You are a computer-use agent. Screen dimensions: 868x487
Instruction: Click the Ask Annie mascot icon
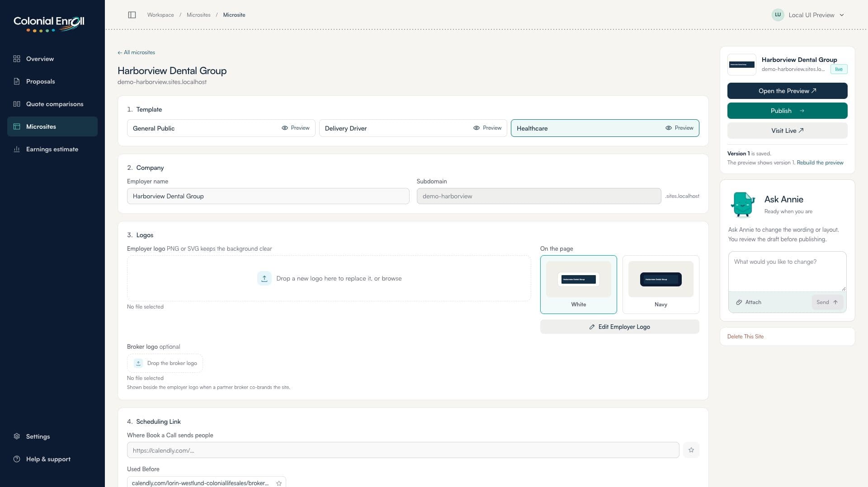(742, 205)
